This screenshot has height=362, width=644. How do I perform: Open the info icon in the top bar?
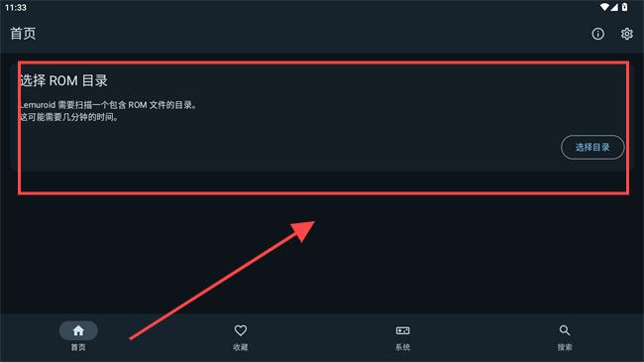597,34
